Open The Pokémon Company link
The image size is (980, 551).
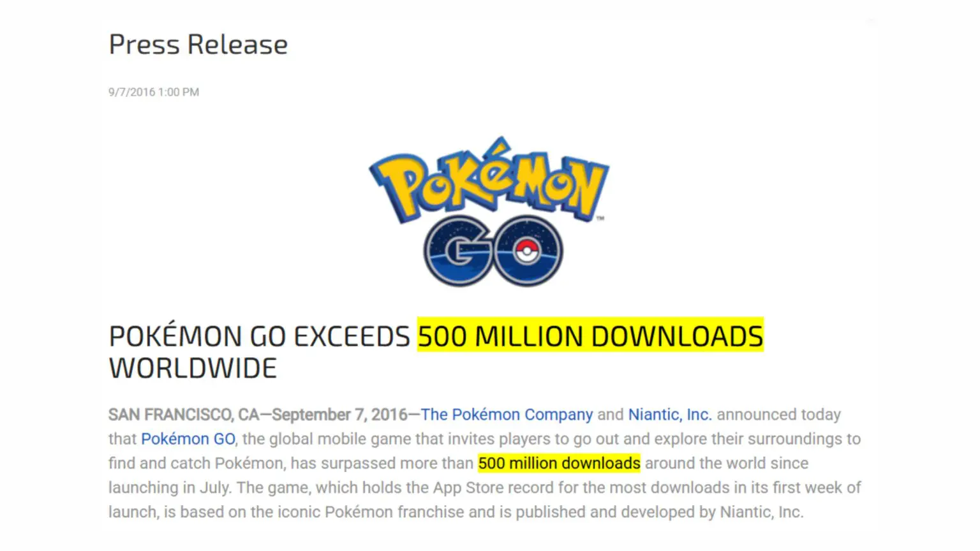pos(507,415)
